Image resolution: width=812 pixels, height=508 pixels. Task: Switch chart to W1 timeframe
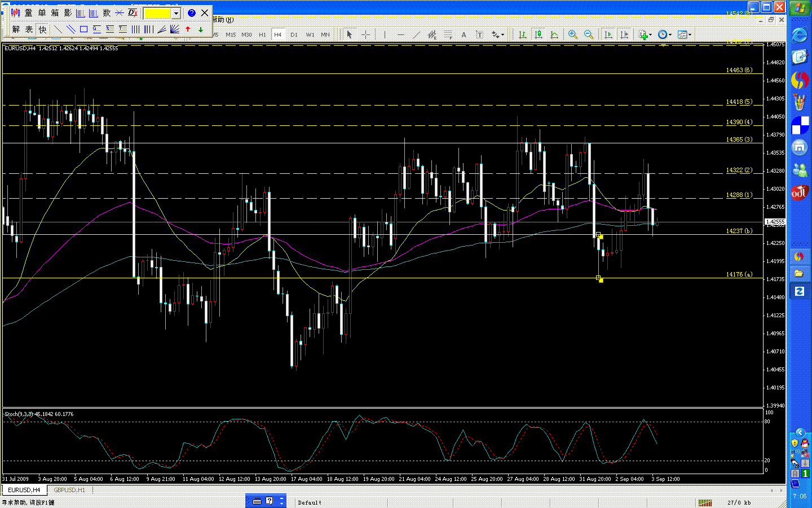point(310,35)
